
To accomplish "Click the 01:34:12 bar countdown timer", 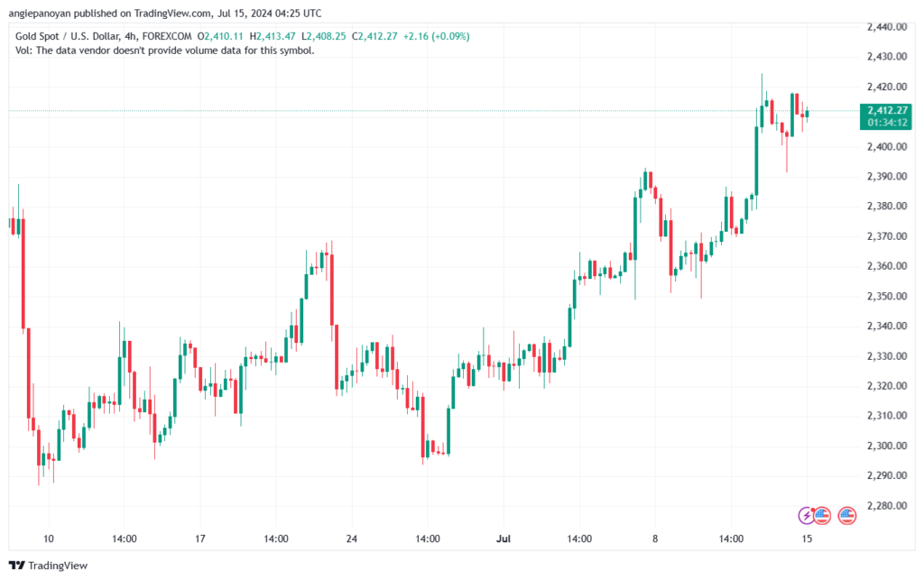I will (887, 123).
